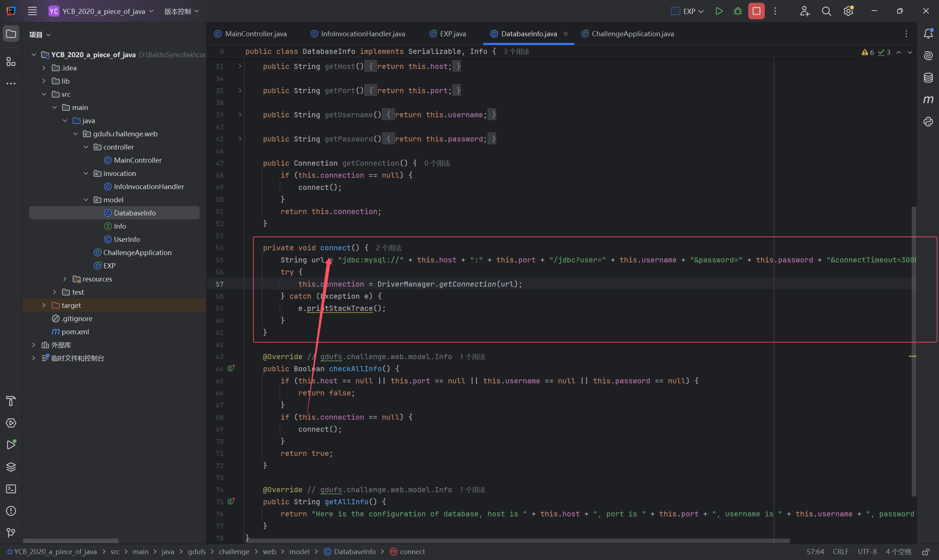Stop the running process
Screen dimensions: 939x560
click(756, 11)
